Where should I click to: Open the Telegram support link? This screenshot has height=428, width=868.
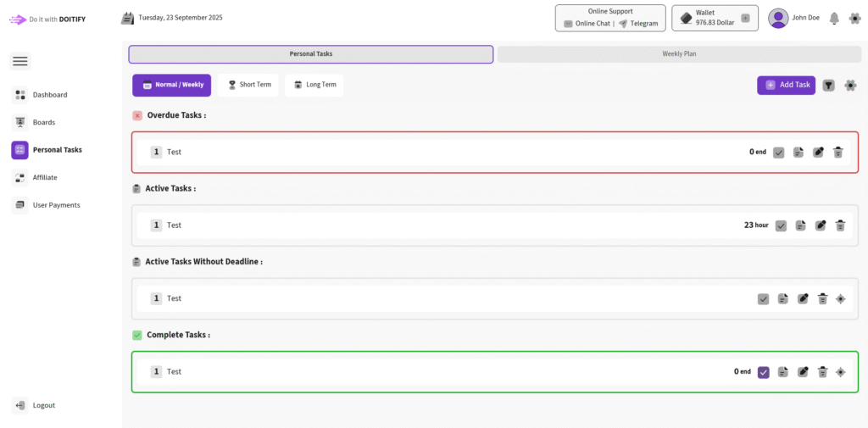[x=638, y=24]
